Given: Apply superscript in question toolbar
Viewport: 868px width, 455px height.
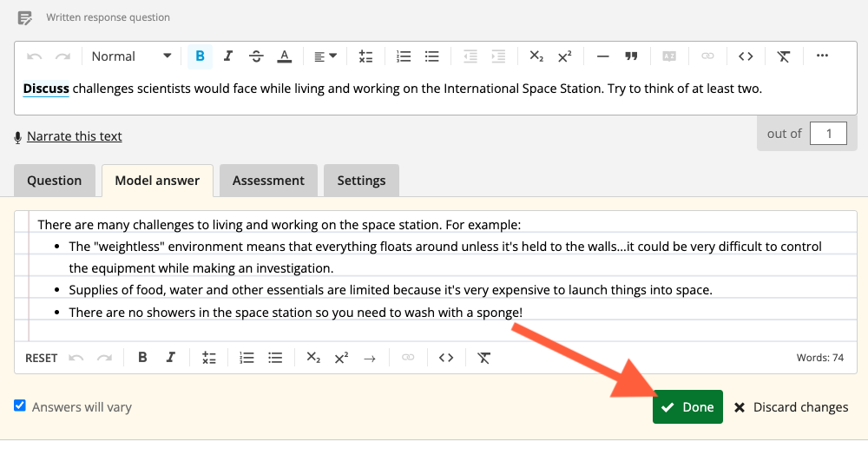Looking at the screenshot, I should click(x=565, y=56).
